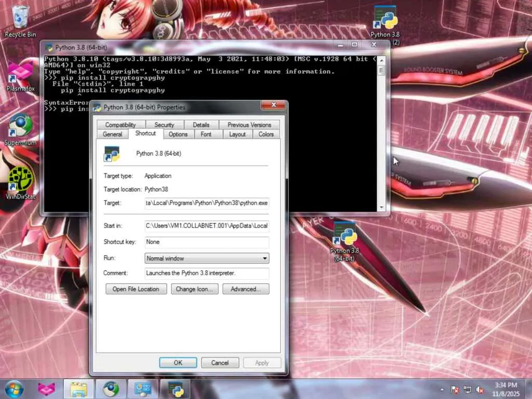This screenshot has width=532, height=399.
Task: Select the Supermium desktop shortcut
Action: tap(20, 130)
